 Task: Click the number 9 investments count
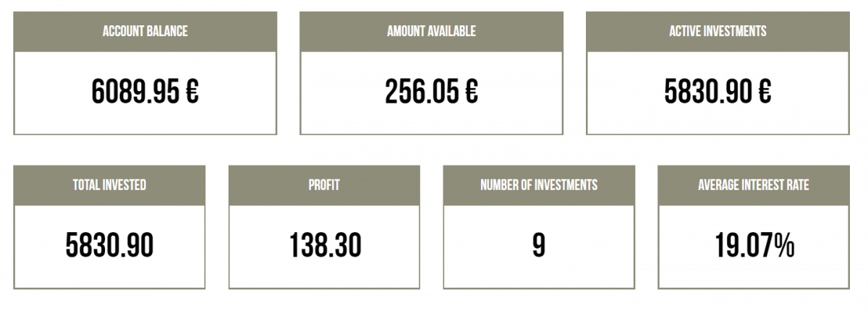[x=538, y=246]
